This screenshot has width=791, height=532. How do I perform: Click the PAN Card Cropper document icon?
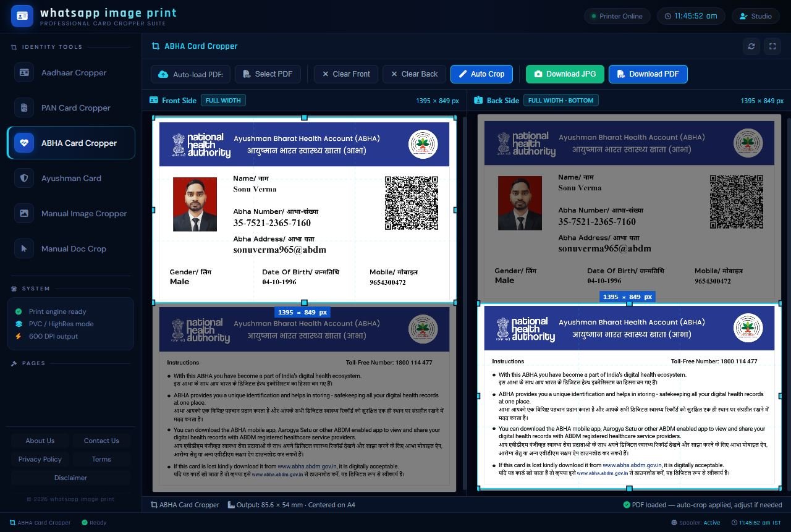pyautogui.click(x=24, y=108)
